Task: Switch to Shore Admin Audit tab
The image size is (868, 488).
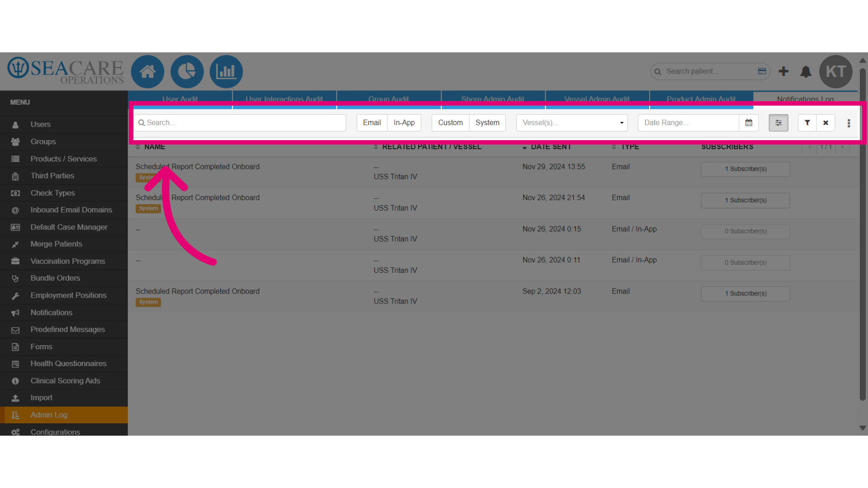Action: [x=493, y=99]
